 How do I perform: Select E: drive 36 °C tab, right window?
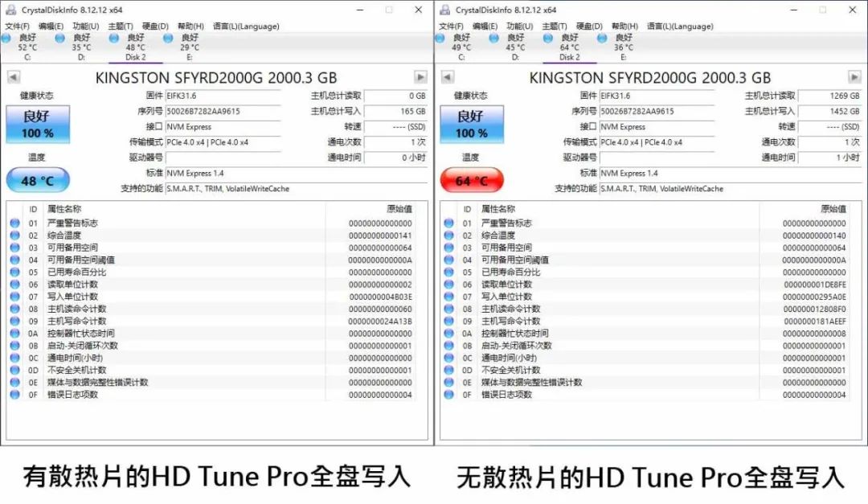[624, 47]
